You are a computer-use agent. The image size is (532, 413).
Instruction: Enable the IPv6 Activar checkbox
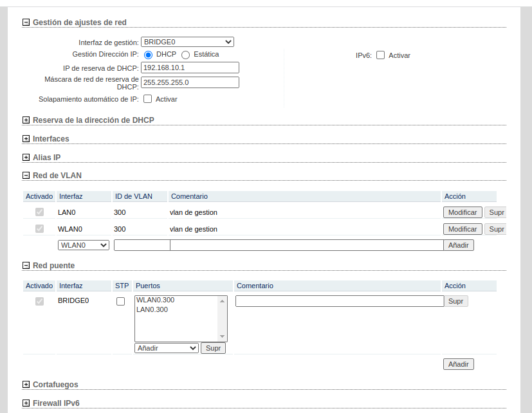pyautogui.click(x=381, y=55)
